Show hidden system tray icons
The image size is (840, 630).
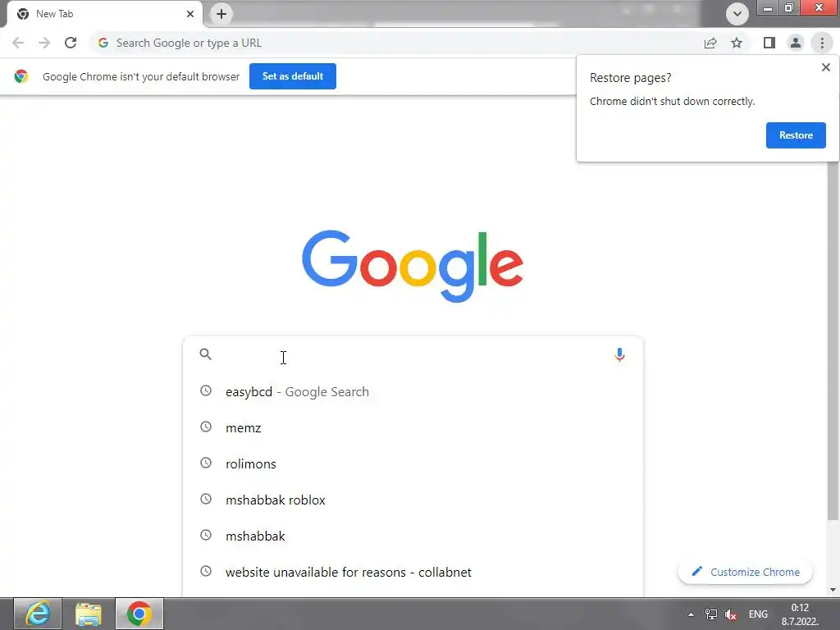(691, 614)
